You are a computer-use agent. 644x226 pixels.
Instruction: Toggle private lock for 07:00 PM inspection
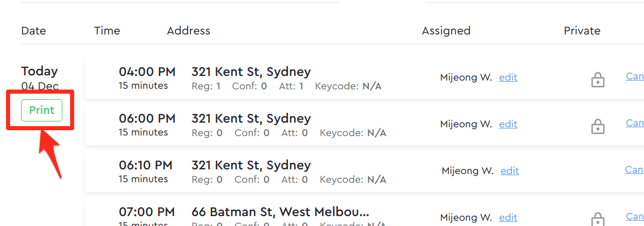click(x=598, y=218)
